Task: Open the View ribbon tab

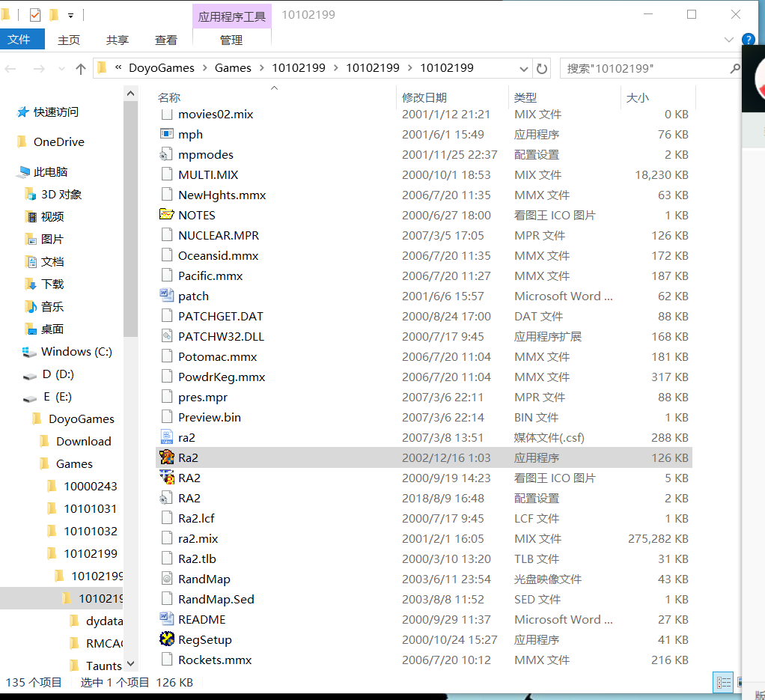Action: point(166,40)
